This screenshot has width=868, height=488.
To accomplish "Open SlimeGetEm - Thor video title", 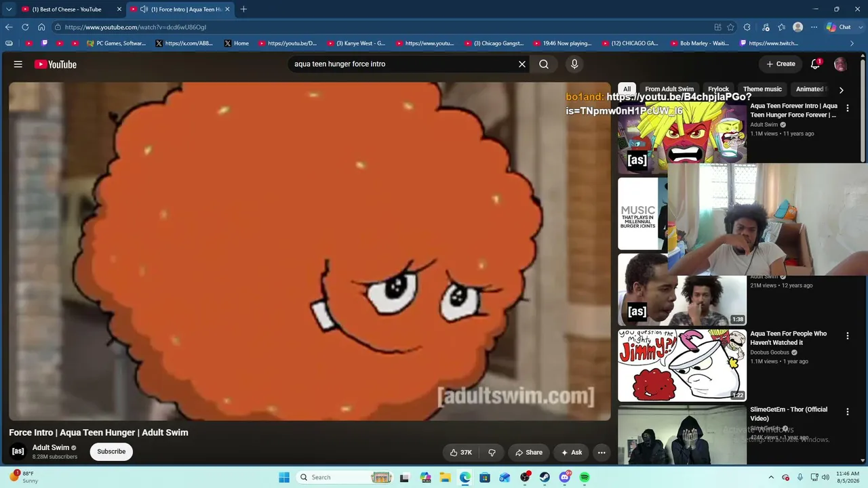I will point(788,414).
